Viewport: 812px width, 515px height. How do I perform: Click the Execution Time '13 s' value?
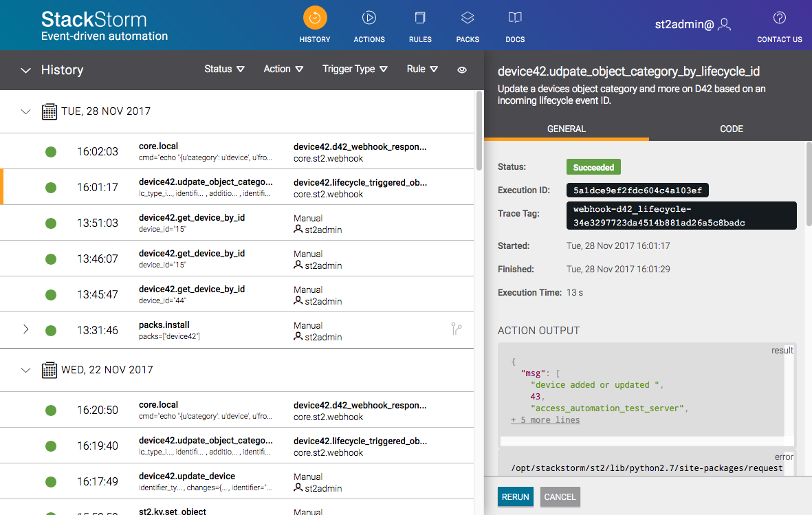click(x=575, y=293)
